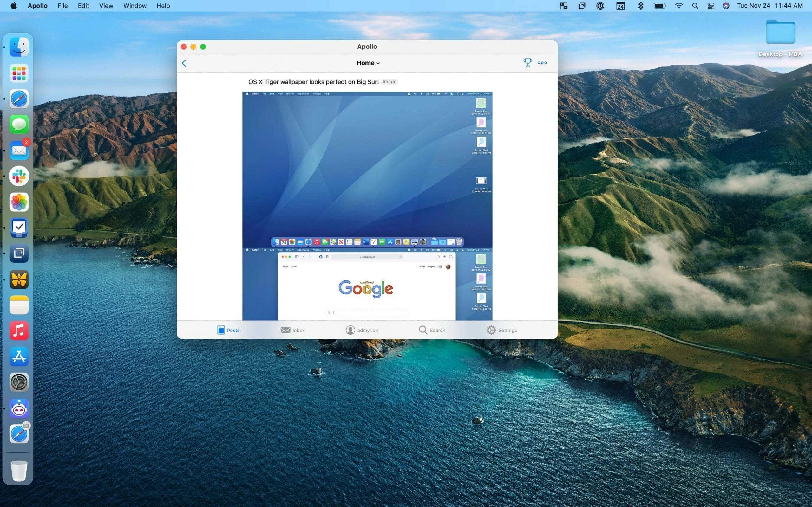Launch Apollo from the Dock

coord(19,408)
